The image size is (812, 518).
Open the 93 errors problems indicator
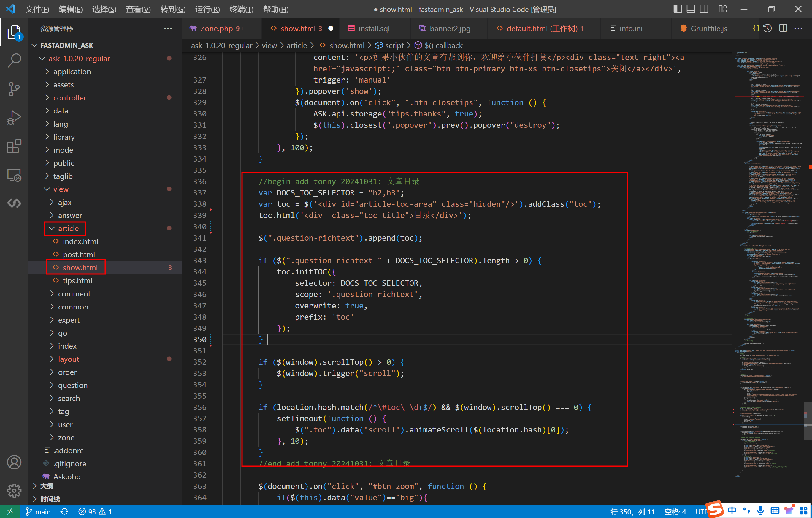pos(95,511)
